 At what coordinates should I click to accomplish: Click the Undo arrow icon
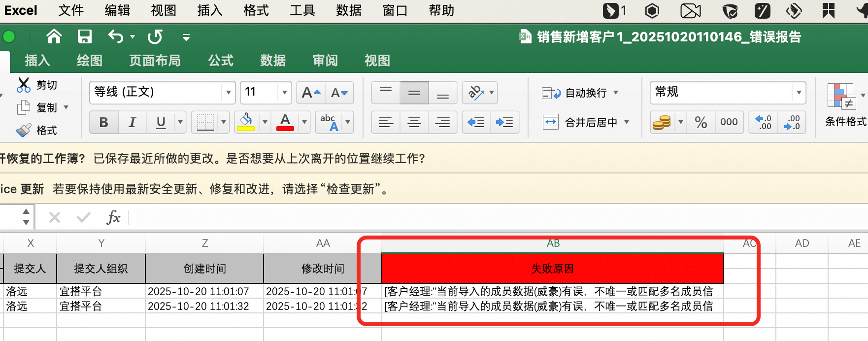(x=116, y=36)
